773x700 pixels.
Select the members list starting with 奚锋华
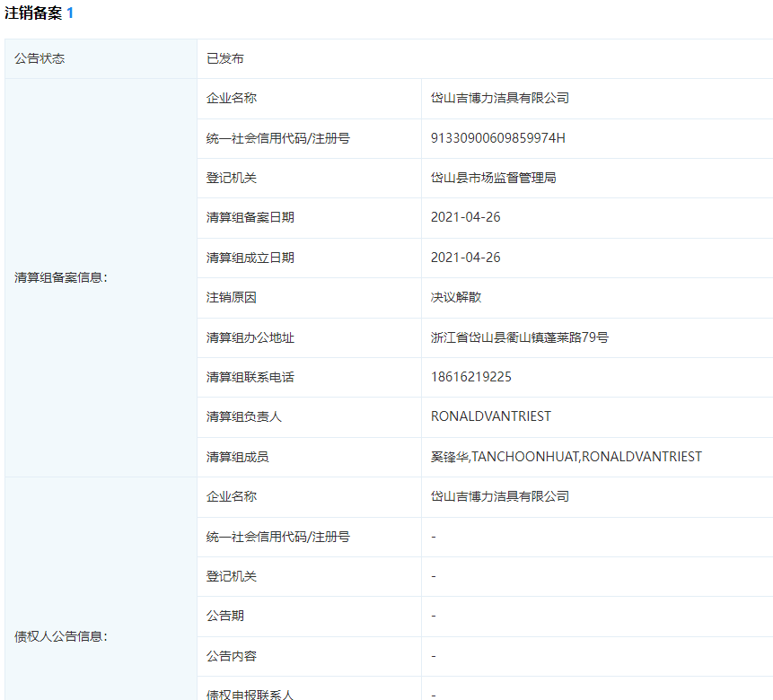(566, 457)
